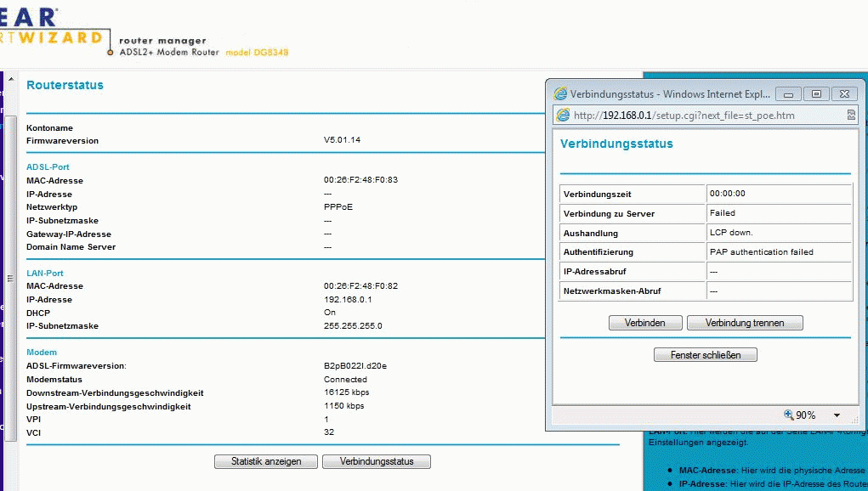Click the upstream speed '1150 kbps'

pos(343,406)
